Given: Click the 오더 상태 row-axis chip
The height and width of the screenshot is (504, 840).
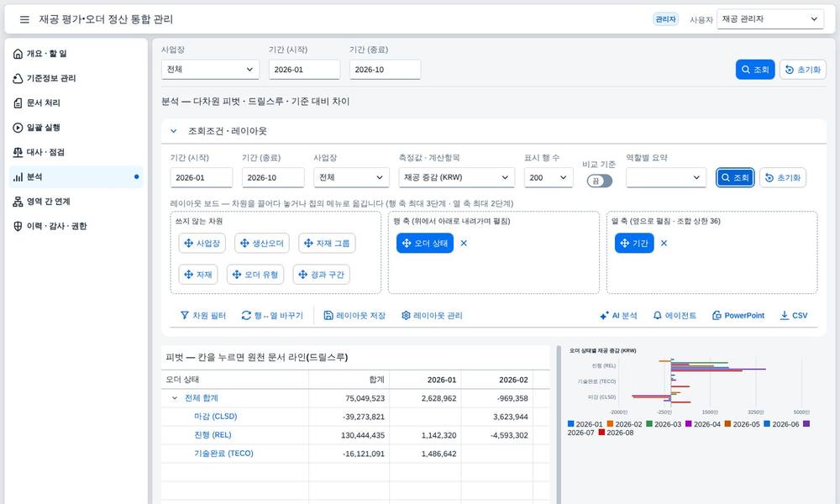Looking at the screenshot, I should [425, 243].
